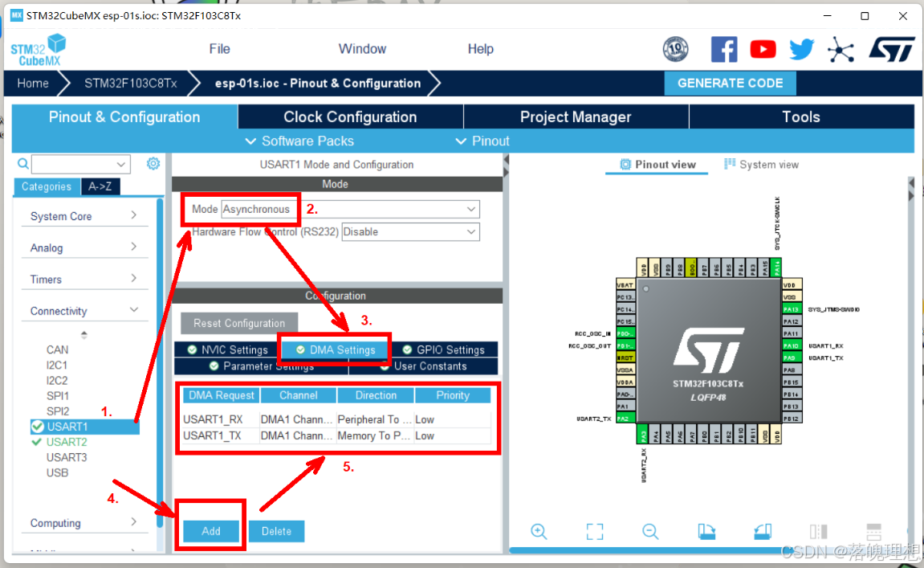Open the NVIC Settings tab
Screen dimensions: 924x568
point(227,349)
